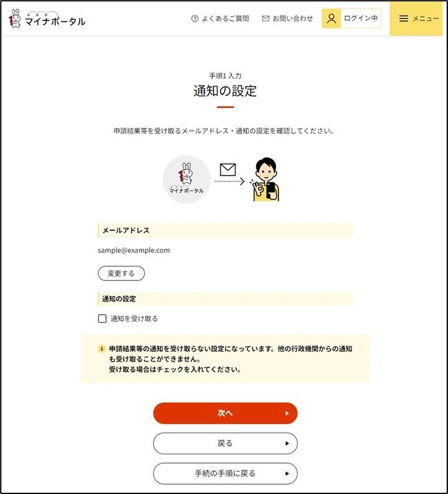Click the envelope icon above the dotted arrow
The height and width of the screenshot is (494, 448).
pos(228,169)
